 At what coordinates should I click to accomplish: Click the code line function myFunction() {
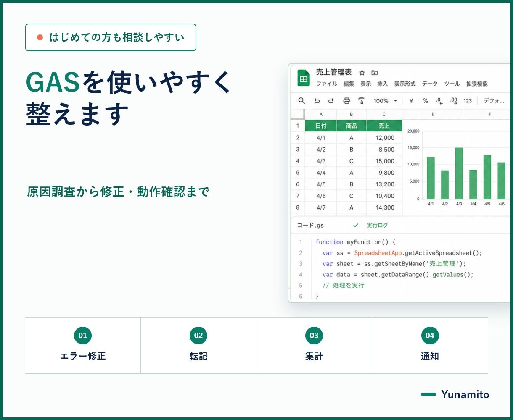355,242
